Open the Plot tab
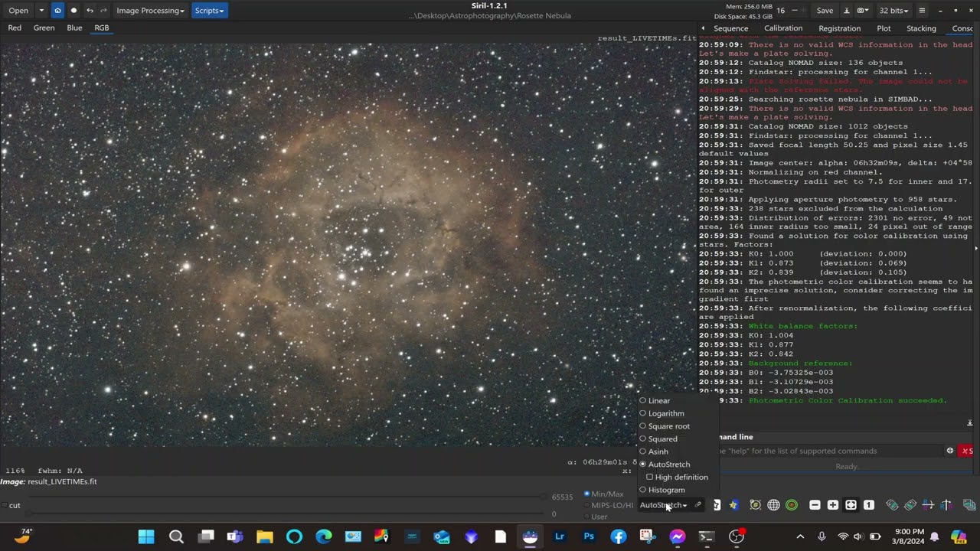980x551 pixels. [x=884, y=28]
